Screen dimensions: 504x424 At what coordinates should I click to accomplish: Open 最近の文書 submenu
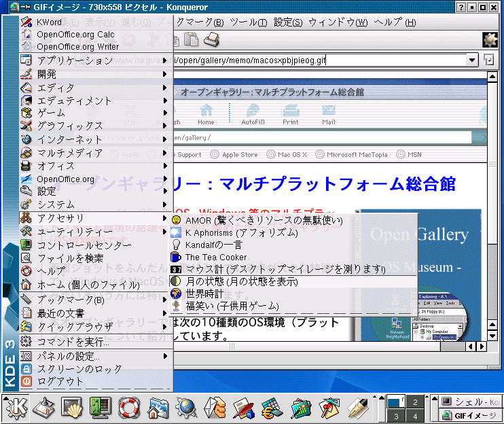tap(96, 313)
